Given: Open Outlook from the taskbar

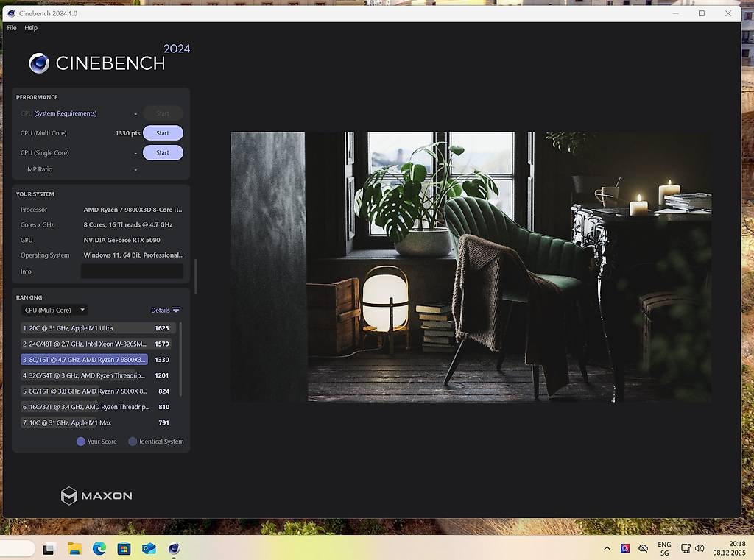Looking at the screenshot, I should (x=149, y=548).
